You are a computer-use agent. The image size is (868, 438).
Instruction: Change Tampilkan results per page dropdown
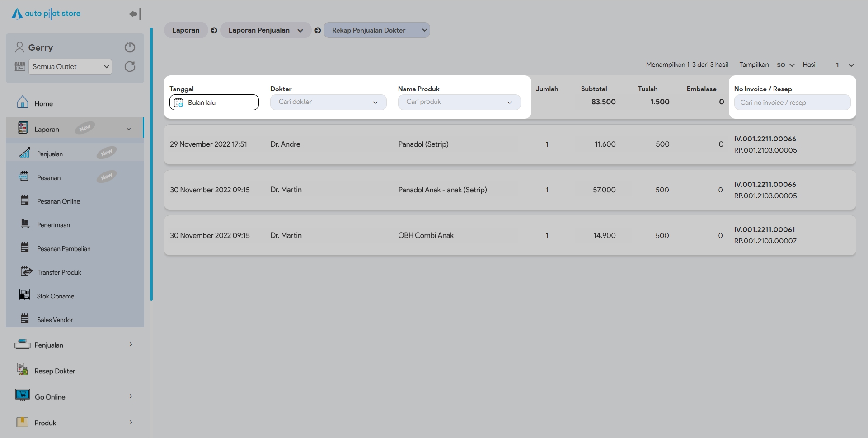coord(785,65)
